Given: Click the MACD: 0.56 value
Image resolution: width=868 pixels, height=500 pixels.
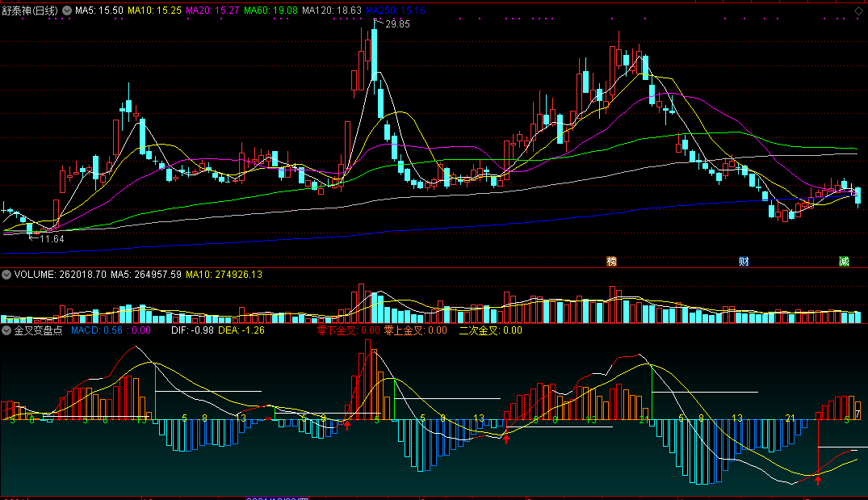Looking at the screenshot, I should click(97, 330).
